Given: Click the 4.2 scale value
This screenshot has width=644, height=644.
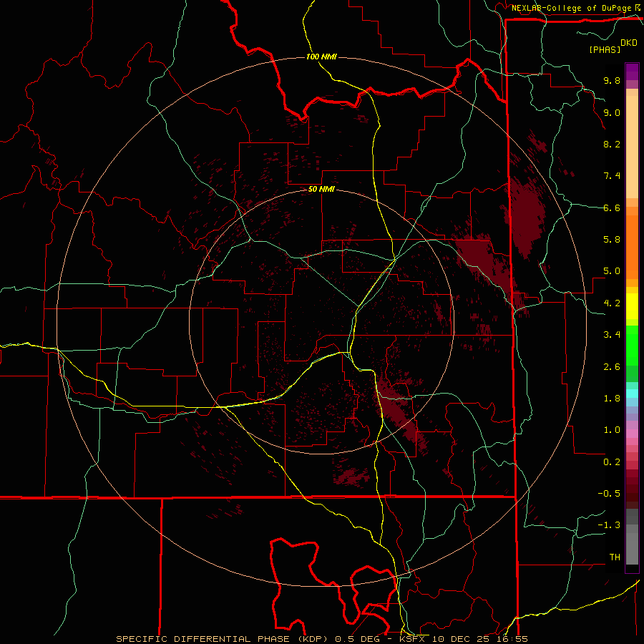Looking at the screenshot, I should 612,303.
